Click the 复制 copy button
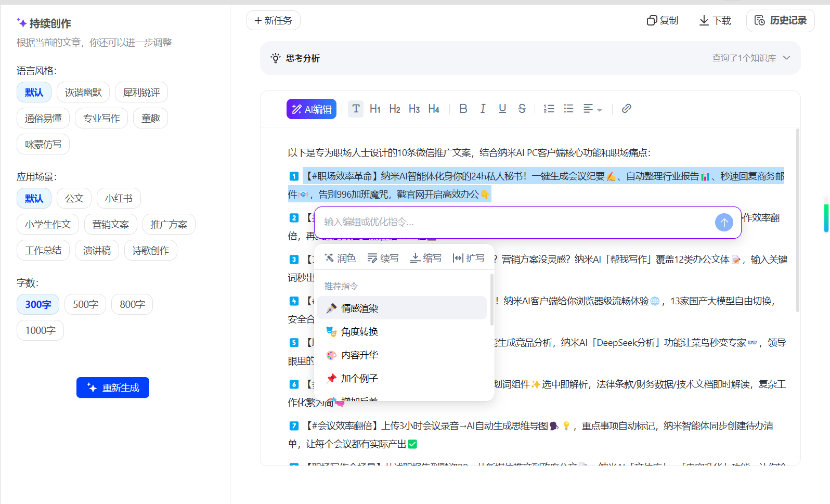This screenshot has width=830, height=504. click(663, 21)
